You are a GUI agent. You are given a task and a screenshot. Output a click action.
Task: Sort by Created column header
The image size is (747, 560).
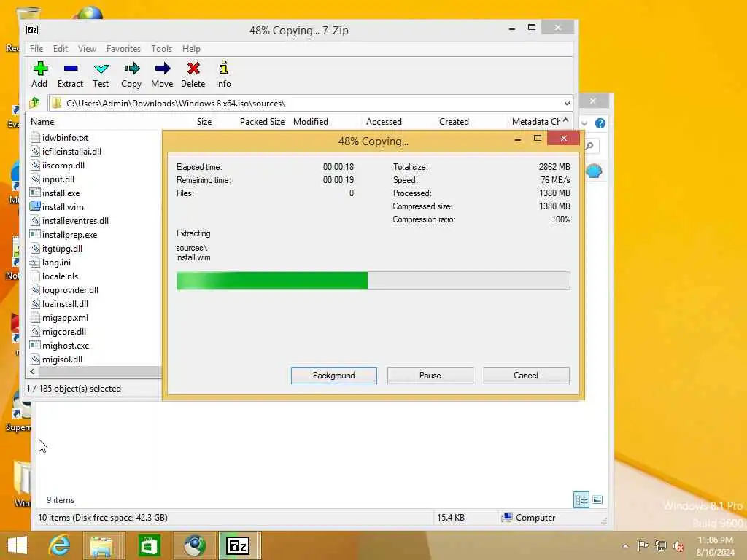454,122
